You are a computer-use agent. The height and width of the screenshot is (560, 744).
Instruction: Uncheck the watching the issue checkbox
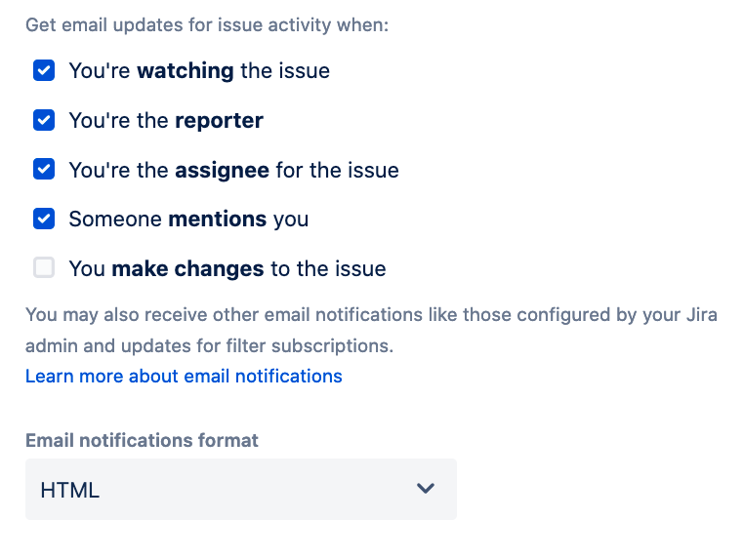pos(44,70)
